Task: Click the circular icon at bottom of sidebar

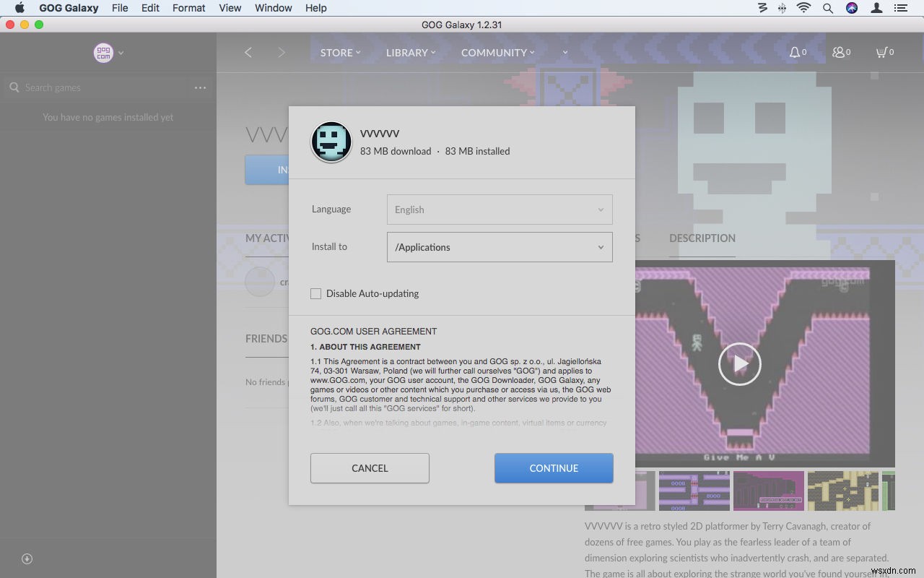Action: (27, 558)
